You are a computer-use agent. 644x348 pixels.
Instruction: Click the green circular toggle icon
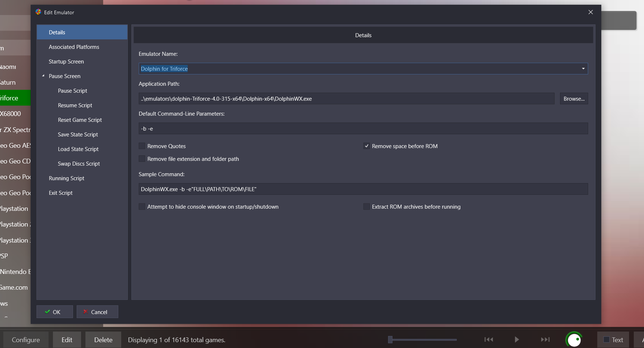click(x=574, y=340)
